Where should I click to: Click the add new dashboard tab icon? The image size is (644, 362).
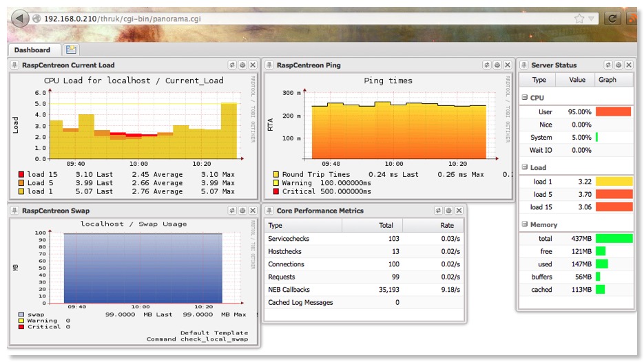tap(71, 50)
